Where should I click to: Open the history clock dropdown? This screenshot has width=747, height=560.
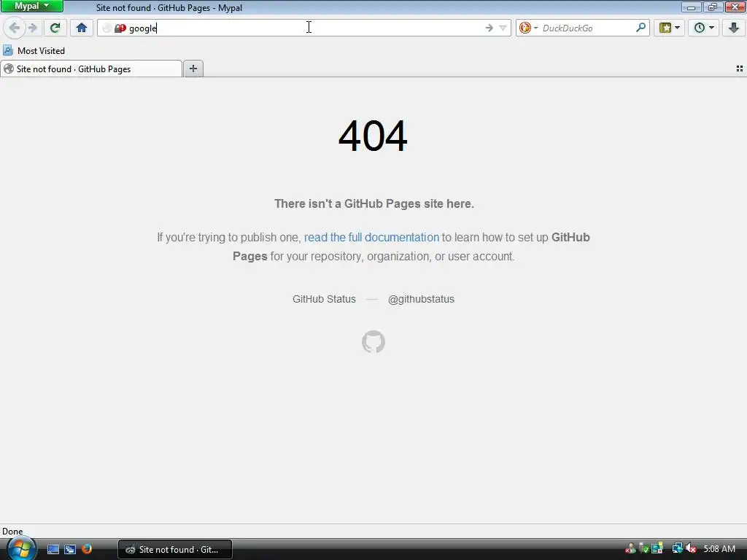coord(704,28)
